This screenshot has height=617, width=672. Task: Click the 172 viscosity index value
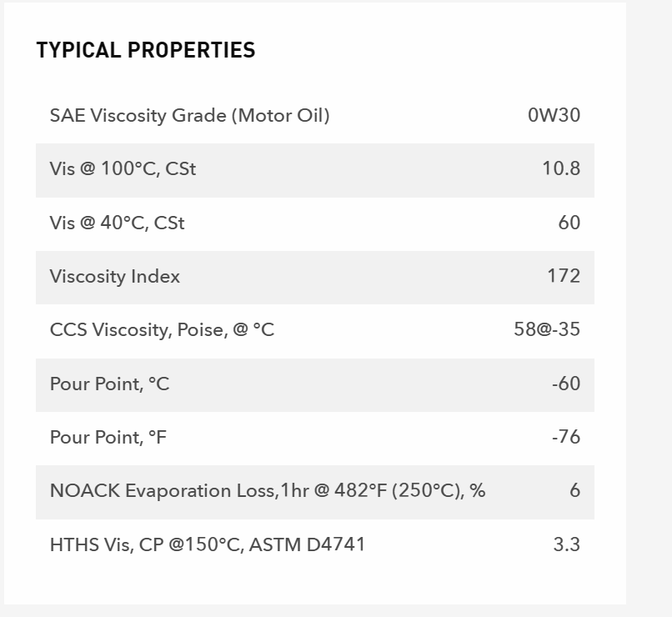pos(564,276)
